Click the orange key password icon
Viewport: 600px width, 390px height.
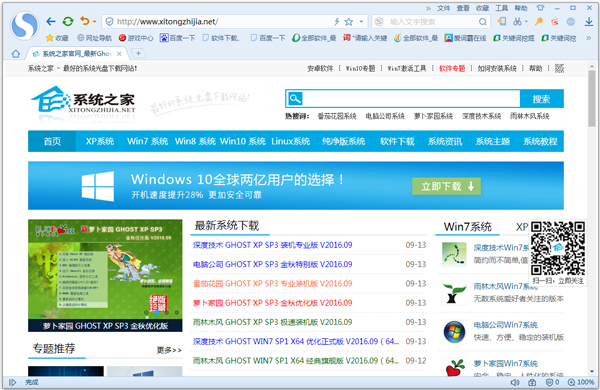coord(539,22)
